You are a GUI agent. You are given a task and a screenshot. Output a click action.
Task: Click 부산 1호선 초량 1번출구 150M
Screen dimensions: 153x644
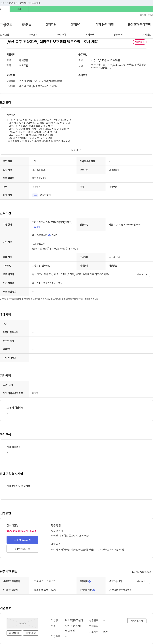tap(47, 283)
